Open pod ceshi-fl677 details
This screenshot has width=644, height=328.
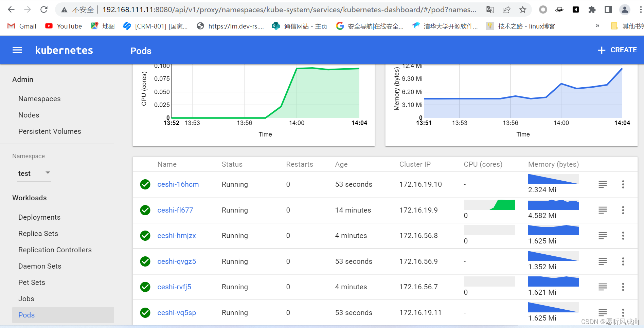(175, 210)
